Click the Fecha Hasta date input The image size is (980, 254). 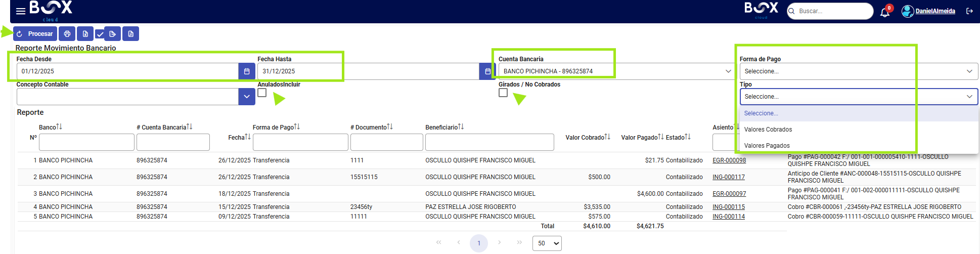(368, 71)
